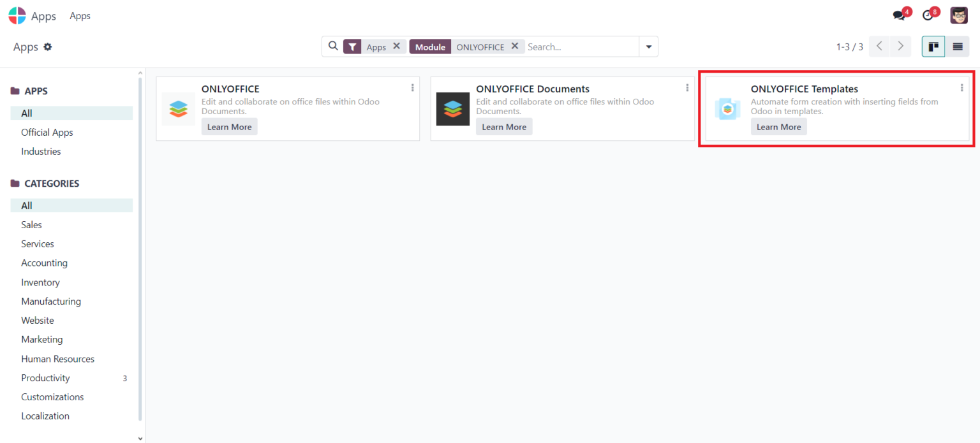Click the next page arrow

coord(900,46)
